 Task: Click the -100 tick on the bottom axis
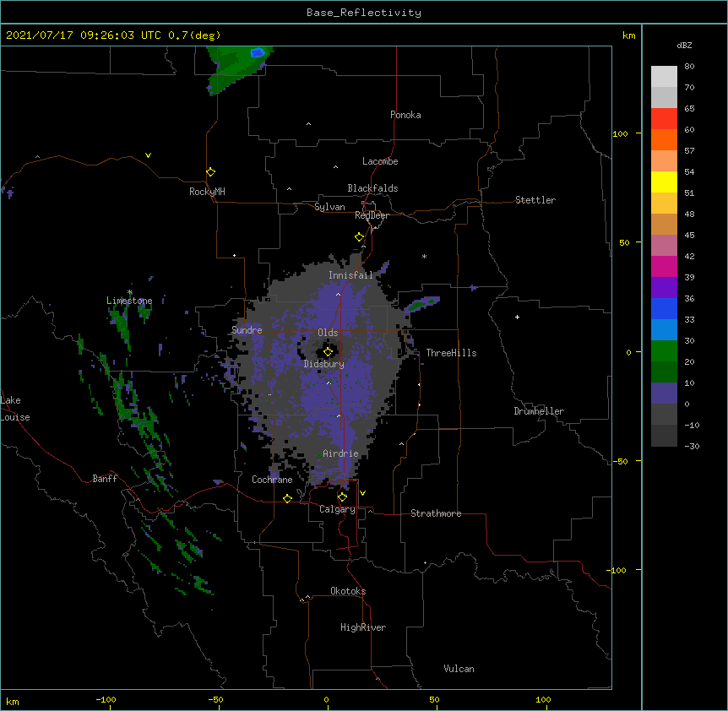pyautogui.click(x=106, y=699)
